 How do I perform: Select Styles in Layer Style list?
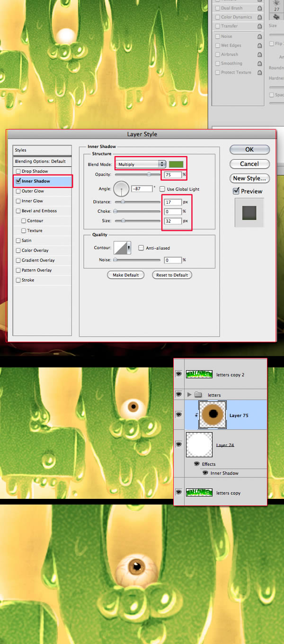pyautogui.click(x=43, y=150)
